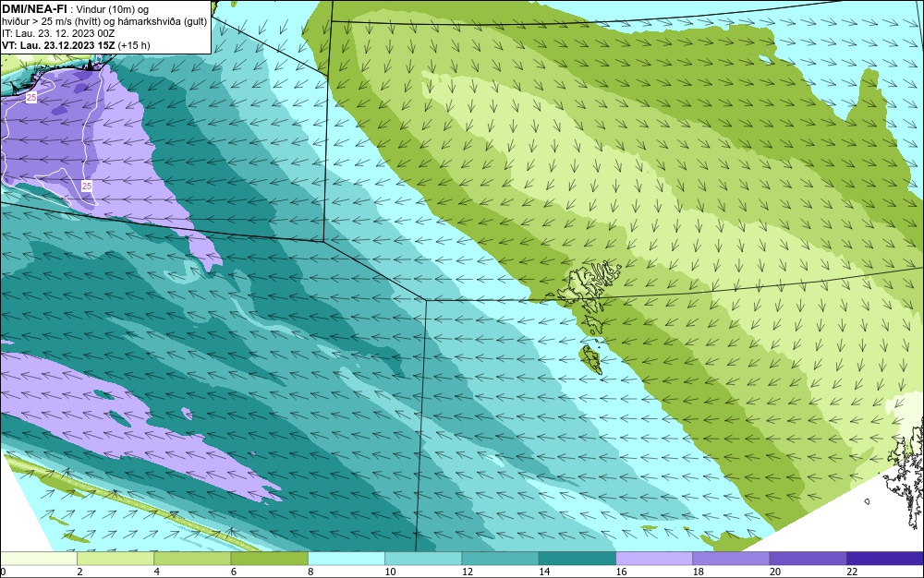Click the lavender 16–18 m/s legend swatch
Image resolution: width=924 pixels, height=578 pixels.
[x=654, y=559]
